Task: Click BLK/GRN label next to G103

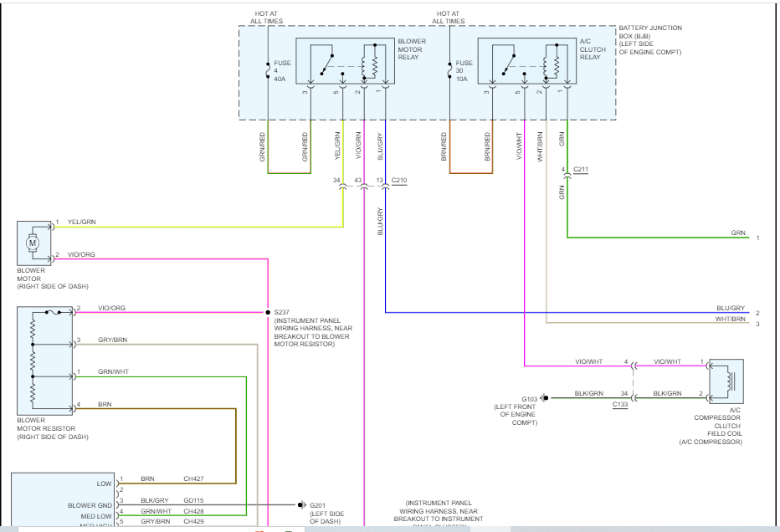Action: tap(589, 393)
